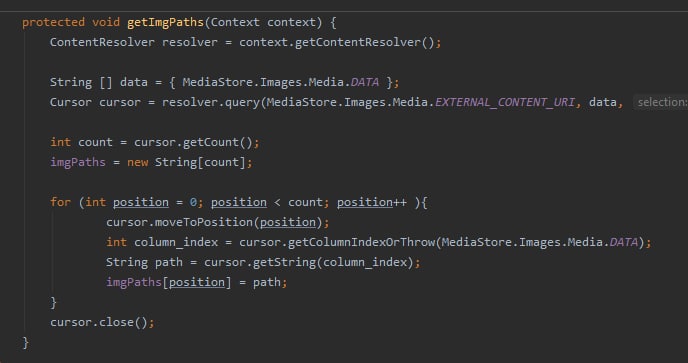The height and width of the screenshot is (363, 688).
Task: Click the getString method call
Action: 284,262
